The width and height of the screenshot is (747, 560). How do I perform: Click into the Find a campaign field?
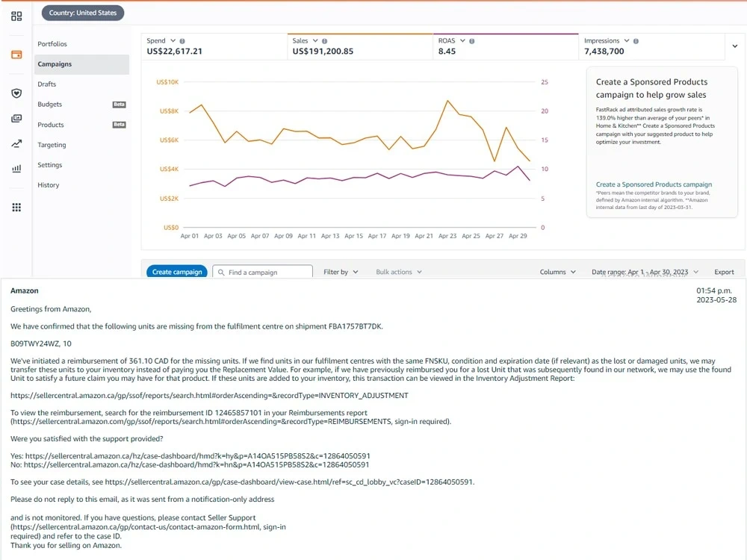click(262, 272)
